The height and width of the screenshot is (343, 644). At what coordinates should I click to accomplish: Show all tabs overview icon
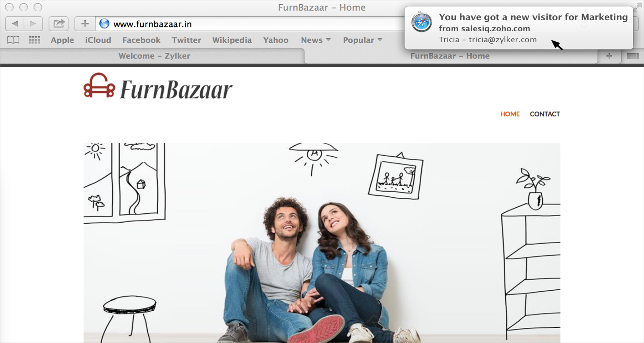[633, 56]
